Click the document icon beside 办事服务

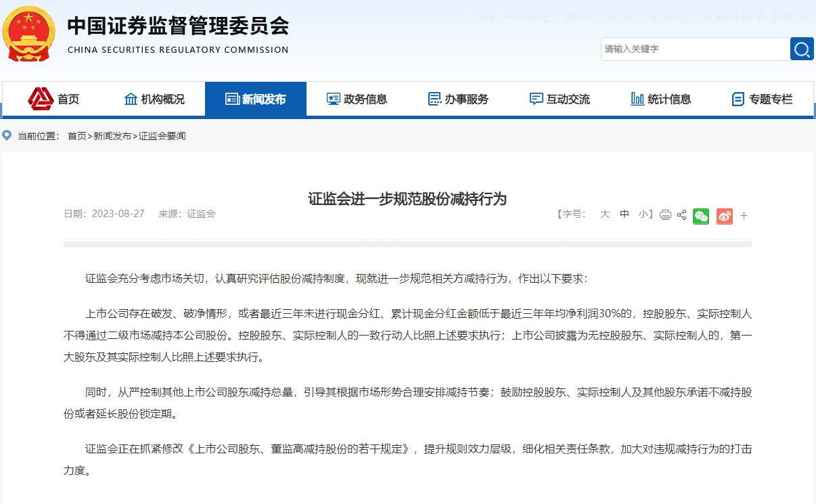click(434, 99)
